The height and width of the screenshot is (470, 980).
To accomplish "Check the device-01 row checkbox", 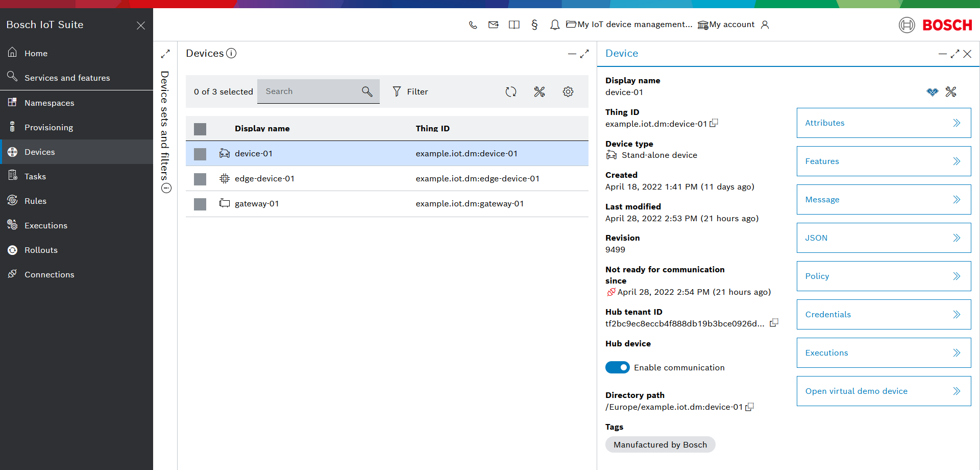I will [200, 154].
